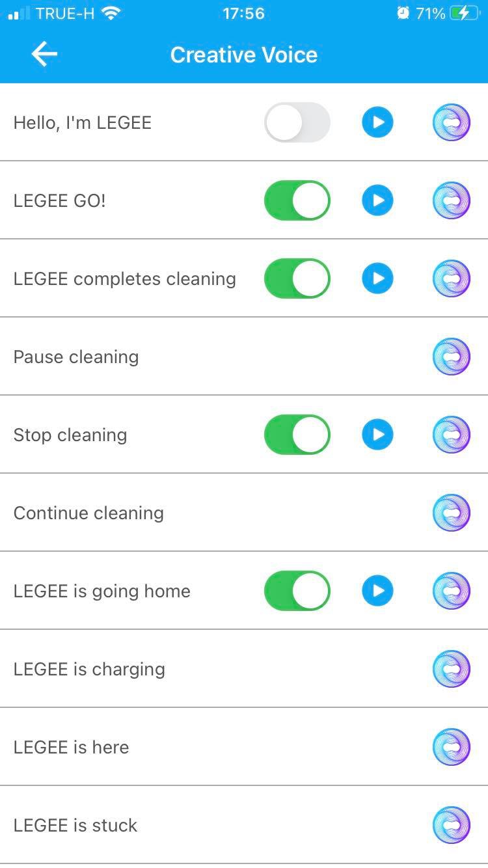Tap record icon for 'Pause cleaning'
This screenshot has width=488, height=868.
451,357
